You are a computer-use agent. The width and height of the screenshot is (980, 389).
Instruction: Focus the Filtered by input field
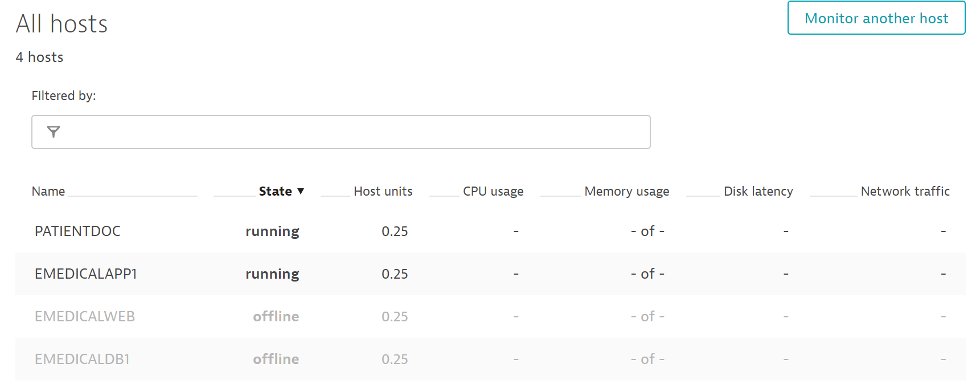tap(353, 132)
